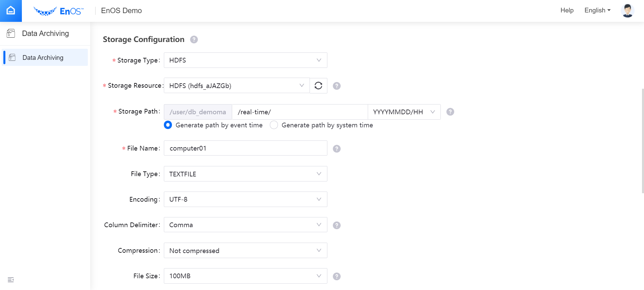Viewport: 644px width, 290px height.
Task: Open the user avatar menu
Action: (628, 10)
